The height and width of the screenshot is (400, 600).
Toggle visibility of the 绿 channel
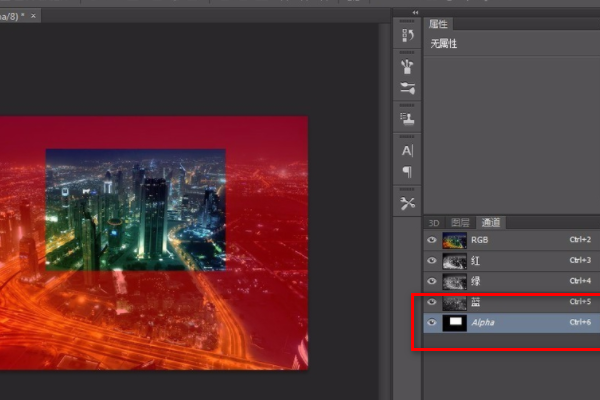pos(432,281)
